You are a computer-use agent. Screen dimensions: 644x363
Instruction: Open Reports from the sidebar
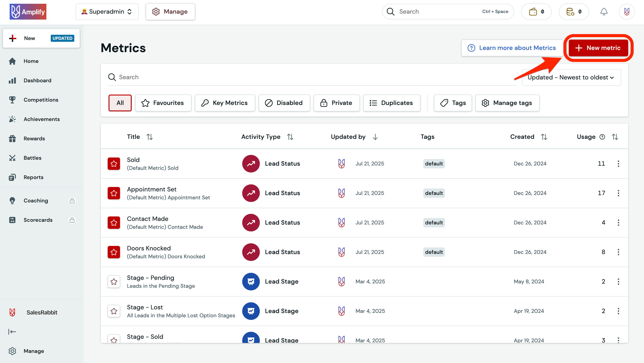pos(33,177)
